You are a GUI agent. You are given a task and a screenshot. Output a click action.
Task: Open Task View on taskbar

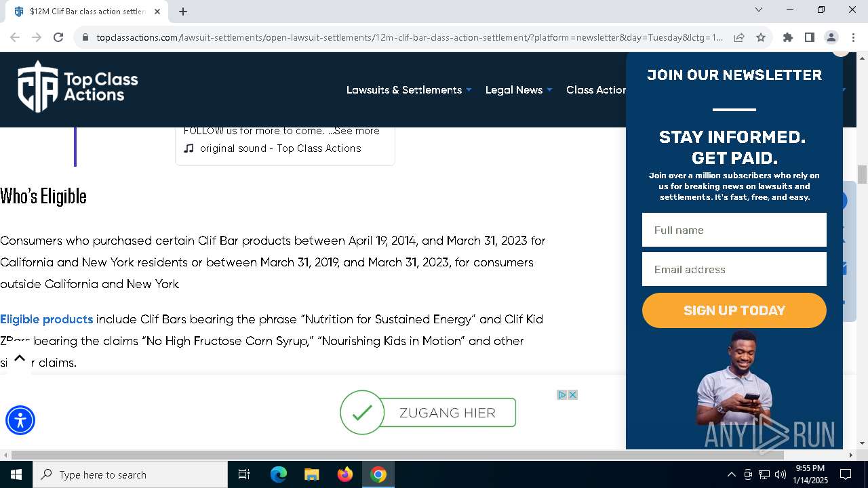[244, 474]
